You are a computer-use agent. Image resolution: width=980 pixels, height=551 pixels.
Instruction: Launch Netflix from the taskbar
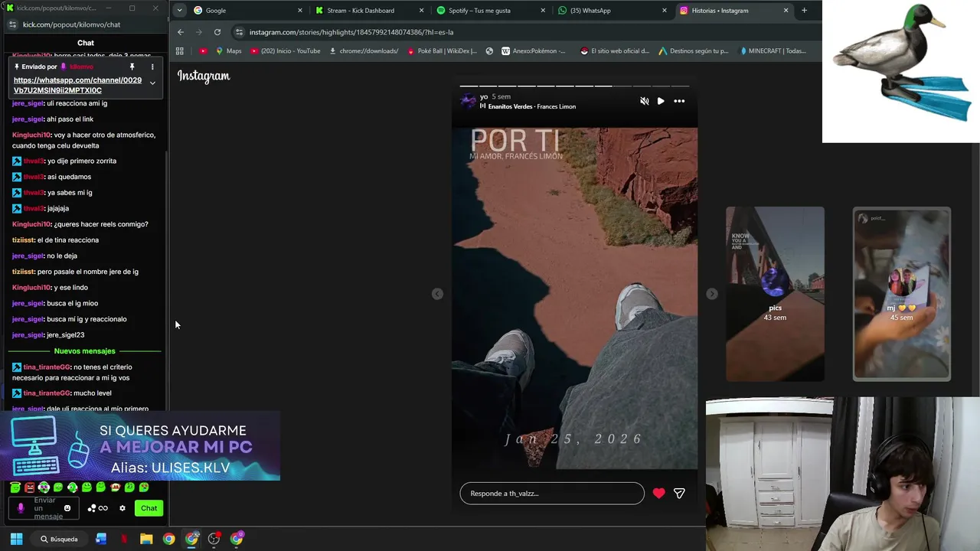[x=123, y=539]
